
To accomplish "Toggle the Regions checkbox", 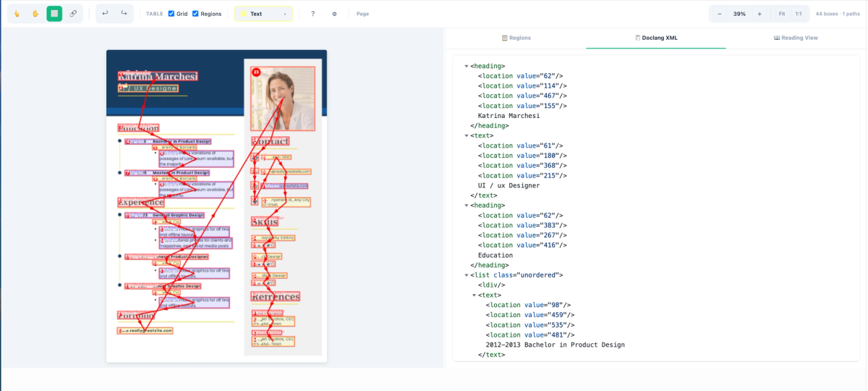I will 195,14.
